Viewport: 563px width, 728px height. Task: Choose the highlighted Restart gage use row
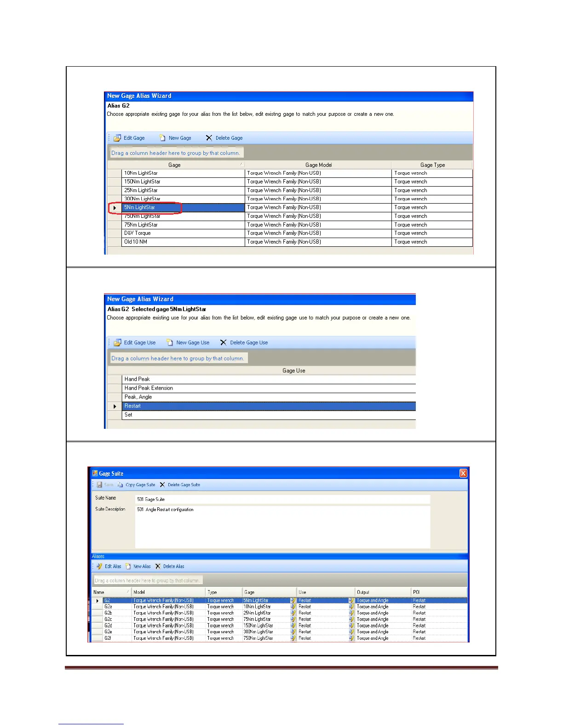[x=269, y=406]
